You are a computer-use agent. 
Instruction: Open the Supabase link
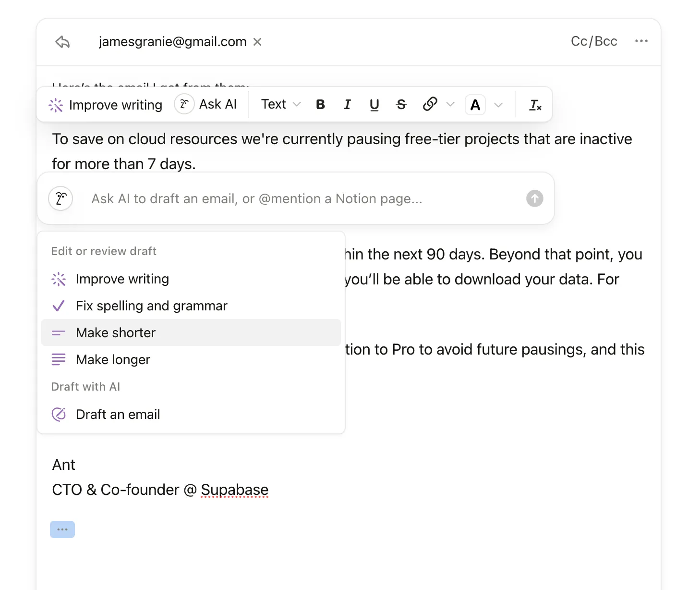[x=234, y=490]
